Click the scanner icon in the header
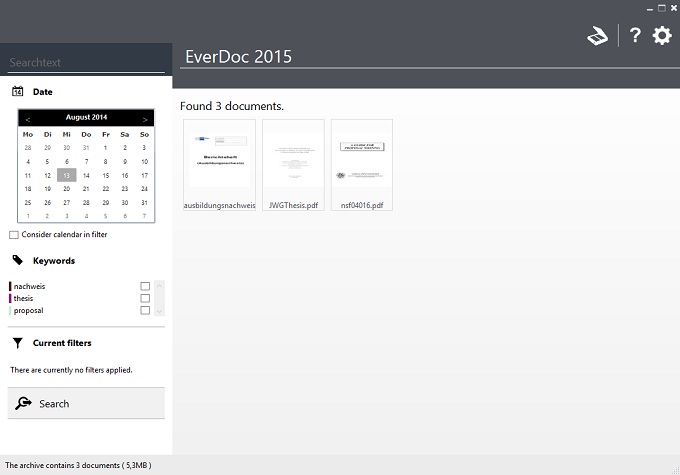This screenshot has width=680, height=475. 597,36
